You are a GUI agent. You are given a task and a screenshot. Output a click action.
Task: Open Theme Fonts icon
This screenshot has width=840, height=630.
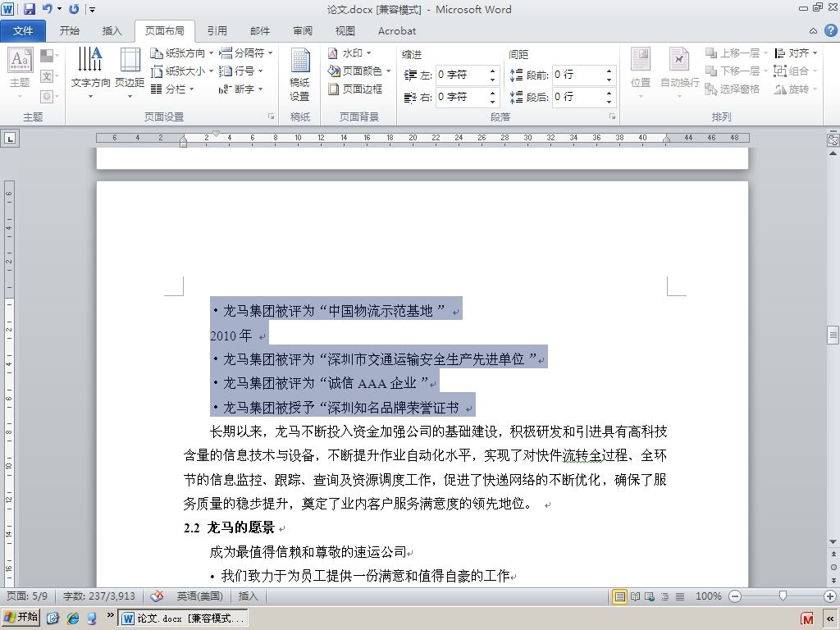tap(48, 76)
